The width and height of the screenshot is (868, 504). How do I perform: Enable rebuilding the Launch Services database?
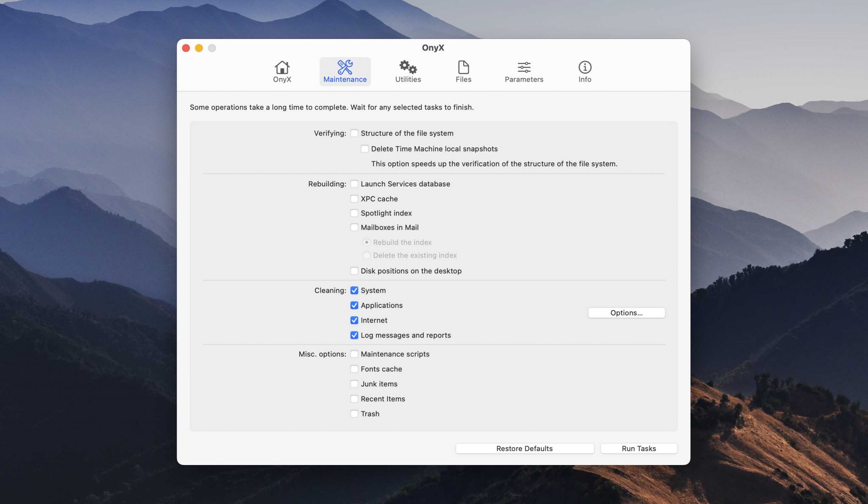[354, 184]
